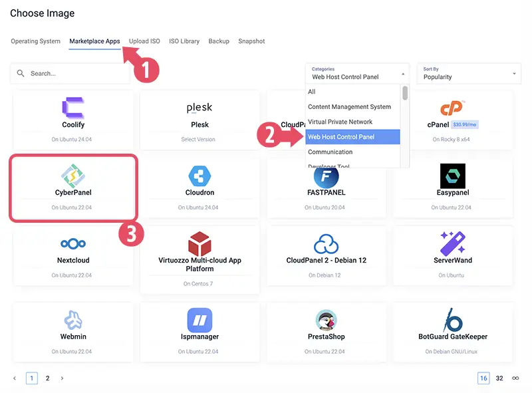The image size is (532, 393).
Task: Click On Rocky 8 x64 under cPanel
Action: (452, 139)
